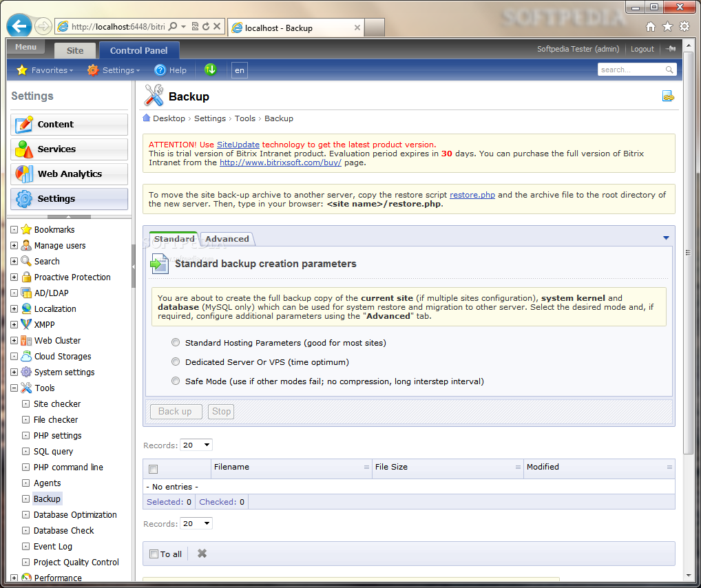701x588 pixels.
Task: Open the bitrixsoft.com/buy link
Action: point(280,162)
